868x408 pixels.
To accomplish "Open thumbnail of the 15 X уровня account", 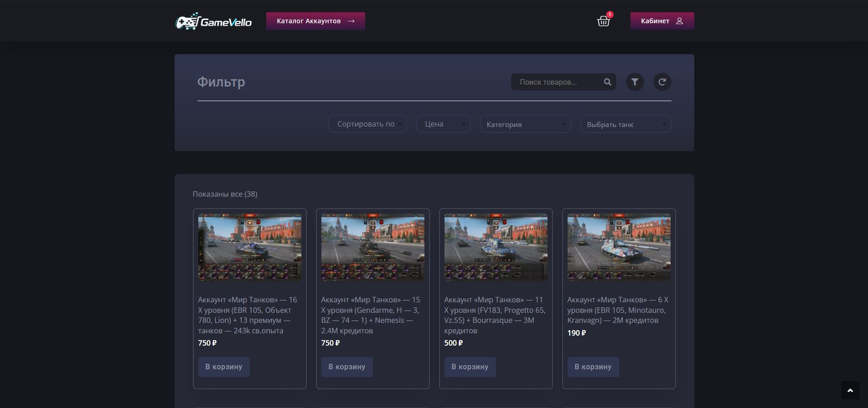I will coord(373,247).
